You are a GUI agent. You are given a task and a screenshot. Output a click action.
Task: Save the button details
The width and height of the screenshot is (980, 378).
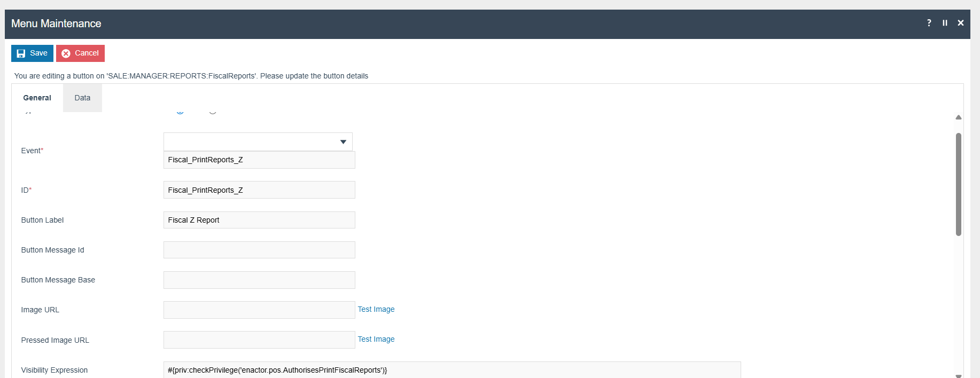pos(32,53)
